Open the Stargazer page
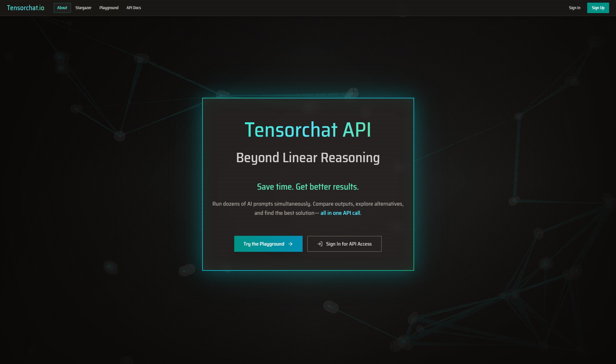 [83, 8]
